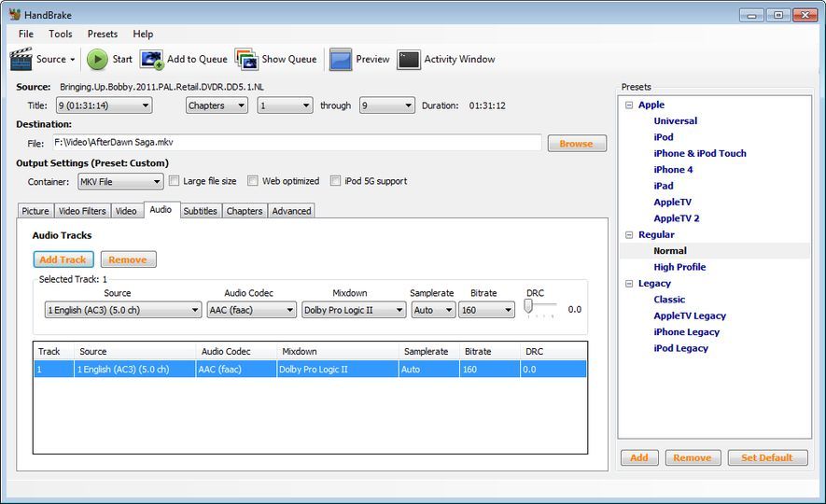Screen dimensions: 826x504
Task: Check the iPod 5G support option
Action: pos(335,181)
